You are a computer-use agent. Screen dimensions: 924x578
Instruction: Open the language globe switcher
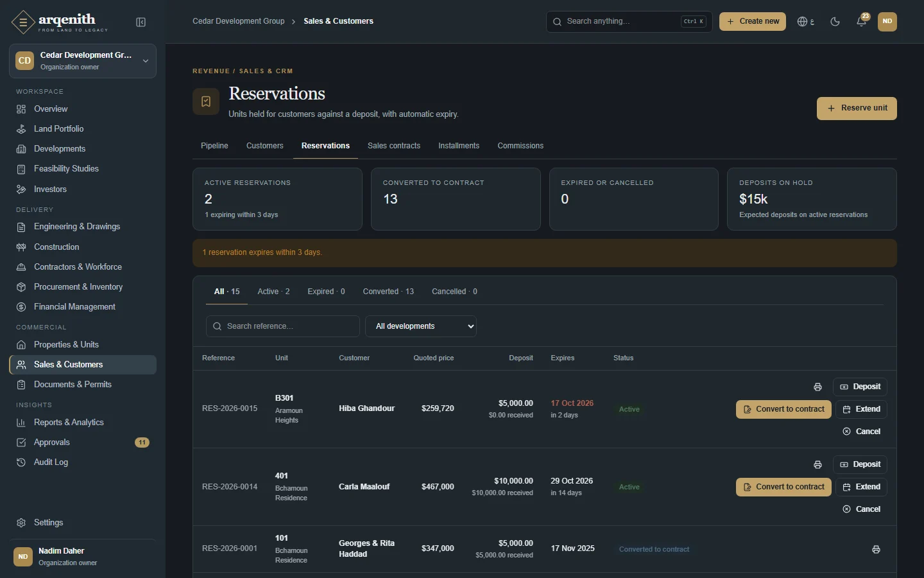coord(805,22)
